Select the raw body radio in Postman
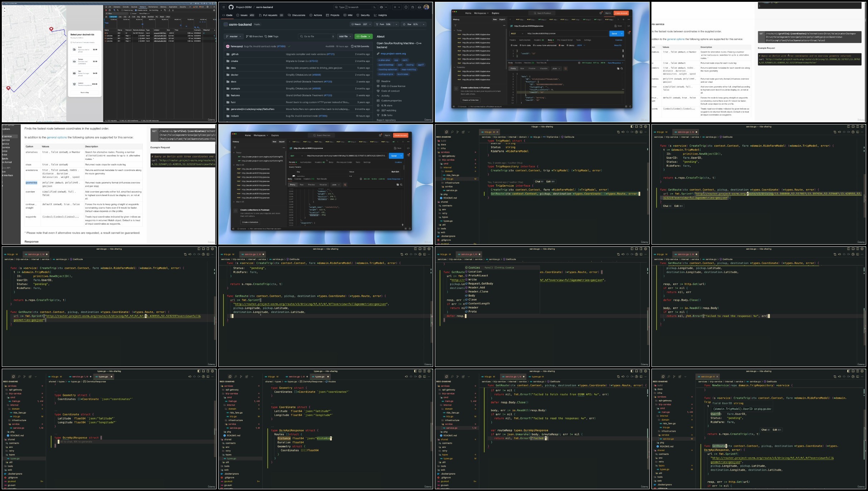Screen dimensions: 868x491 coord(559,45)
